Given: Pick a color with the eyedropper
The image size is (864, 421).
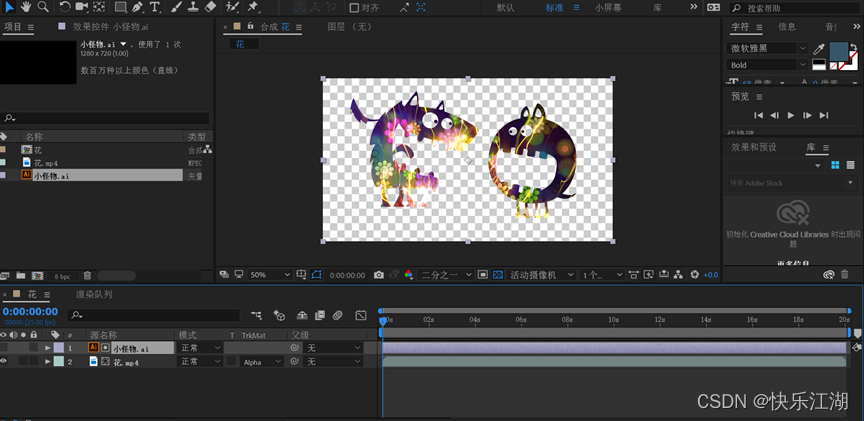Looking at the screenshot, I should 819,49.
